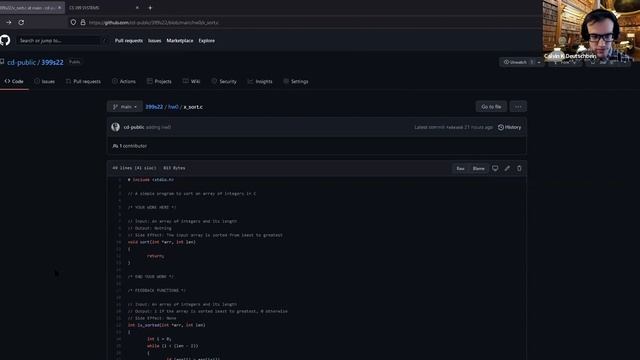This screenshot has width=640, height=360.
Task: Click the GitHub logo home icon
Action: coord(5,40)
